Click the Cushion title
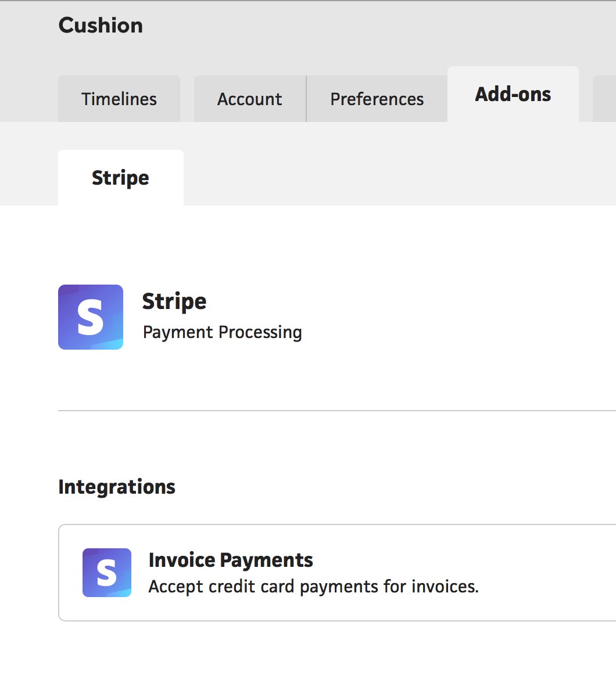 tap(101, 25)
